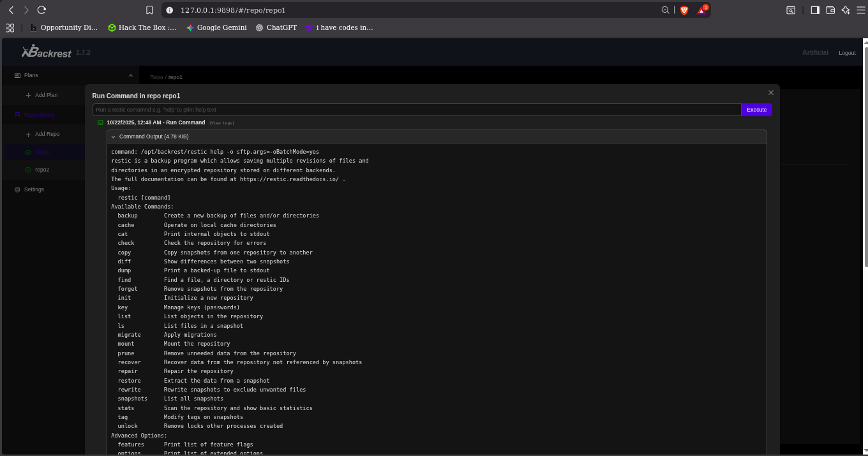Open the Brave Leo AI sparkle icon

click(846, 10)
